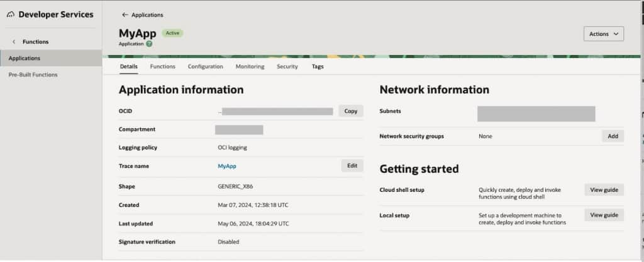Open the MyApp trace name link
644x262 pixels.
(x=226, y=166)
